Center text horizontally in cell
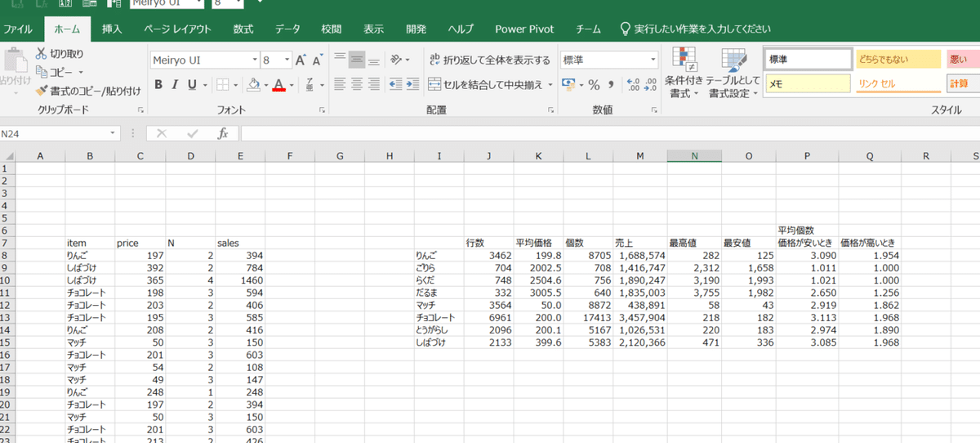 click(357, 84)
